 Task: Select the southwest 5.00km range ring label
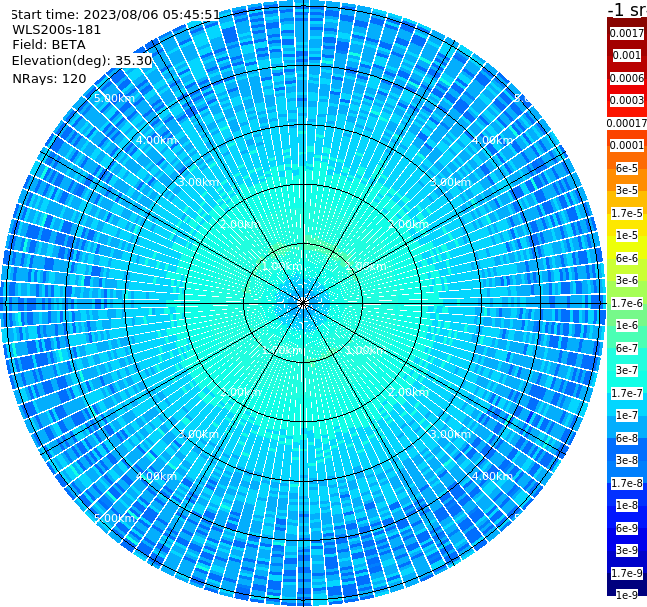point(114,518)
